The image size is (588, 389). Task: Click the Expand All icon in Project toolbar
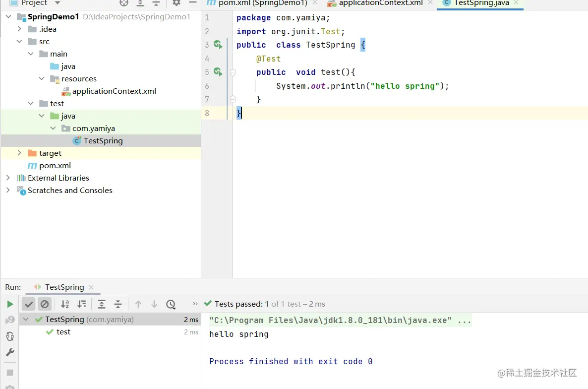pyautogui.click(x=140, y=3)
